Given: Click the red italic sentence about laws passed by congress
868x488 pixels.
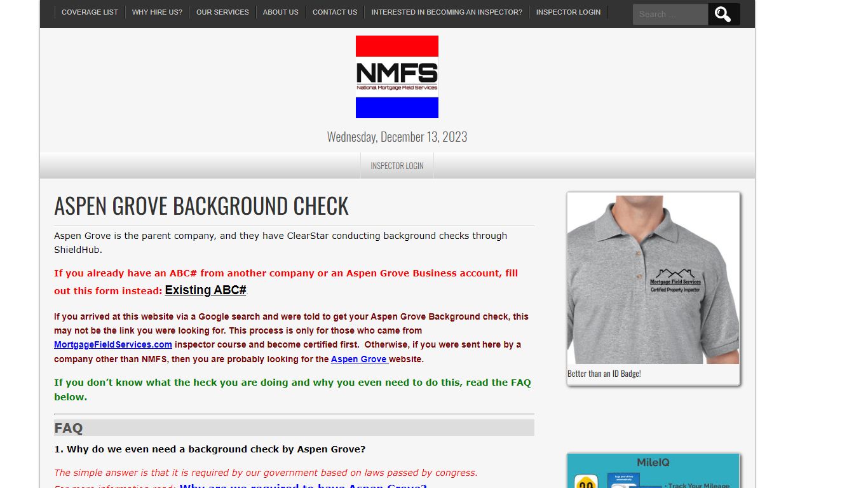Looking at the screenshot, I should tap(266, 473).
